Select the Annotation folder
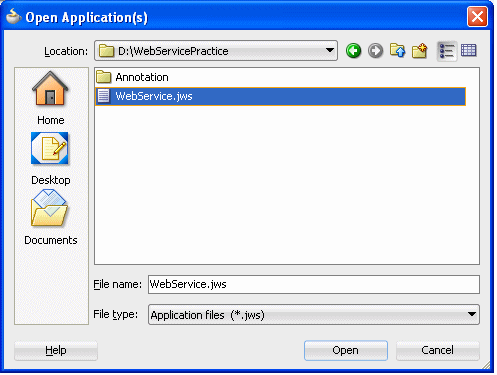Image resolution: width=497 pixels, height=375 pixels. (x=132, y=77)
